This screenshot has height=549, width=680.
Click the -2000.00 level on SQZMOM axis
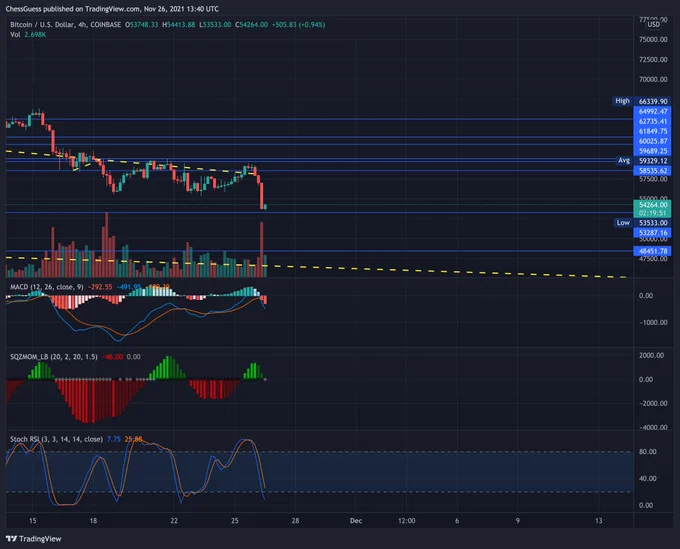coord(651,403)
